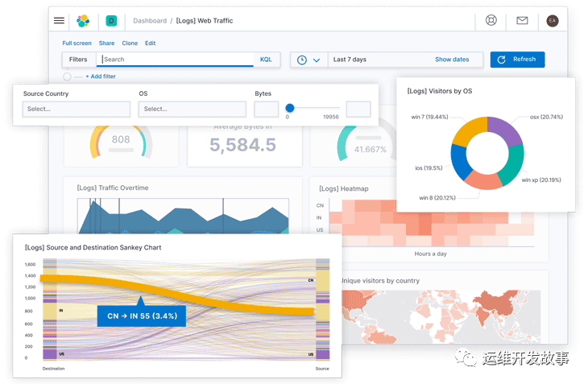
Task: Click the clock date quick menu icon
Action: coord(302,60)
